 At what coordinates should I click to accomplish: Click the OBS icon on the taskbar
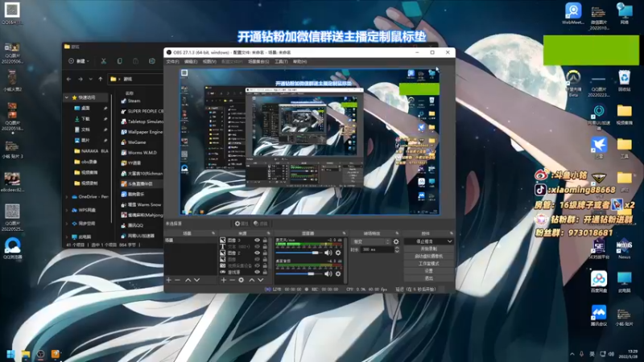41,354
